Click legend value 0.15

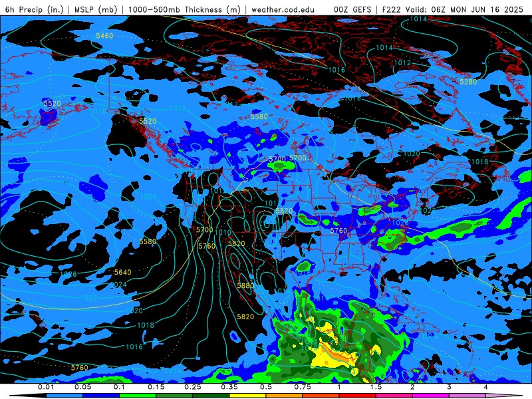click(x=156, y=387)
